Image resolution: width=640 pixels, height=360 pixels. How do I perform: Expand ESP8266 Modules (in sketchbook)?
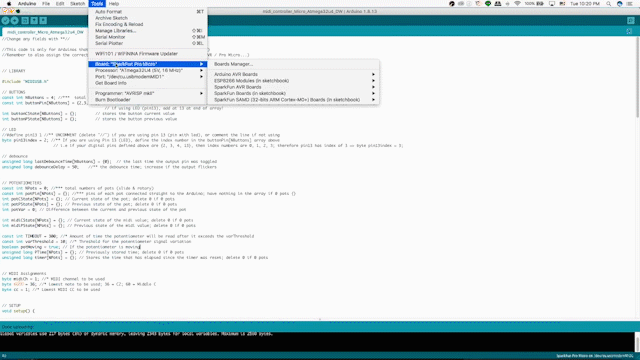pos(293,81)
